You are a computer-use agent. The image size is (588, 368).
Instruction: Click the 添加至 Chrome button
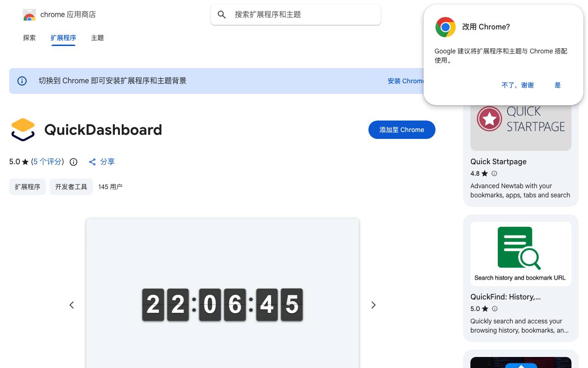pos(402,130)
